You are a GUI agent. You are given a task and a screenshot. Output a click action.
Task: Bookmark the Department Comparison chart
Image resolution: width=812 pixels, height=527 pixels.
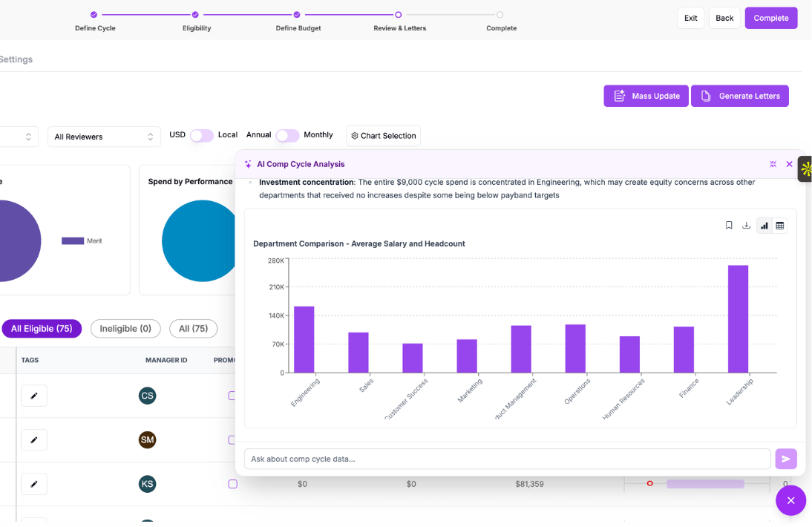(x=728, y=226)
